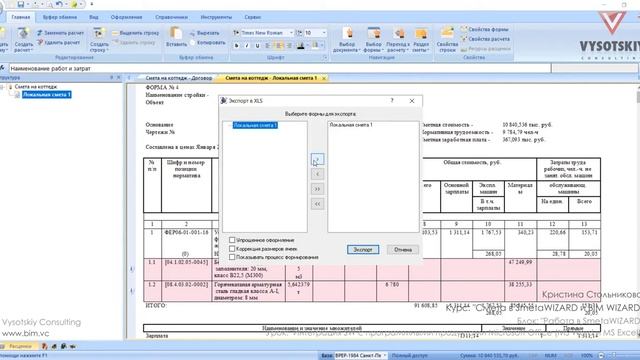
Task: Open the 'Вид' ribbon tab
Action: click(x=94, y=17)
